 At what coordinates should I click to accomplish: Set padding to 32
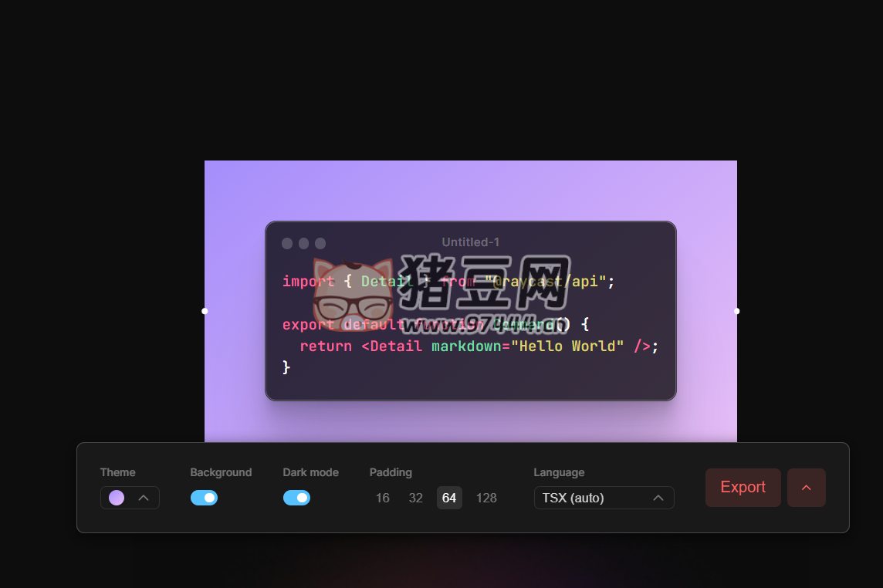coord(415,498)
